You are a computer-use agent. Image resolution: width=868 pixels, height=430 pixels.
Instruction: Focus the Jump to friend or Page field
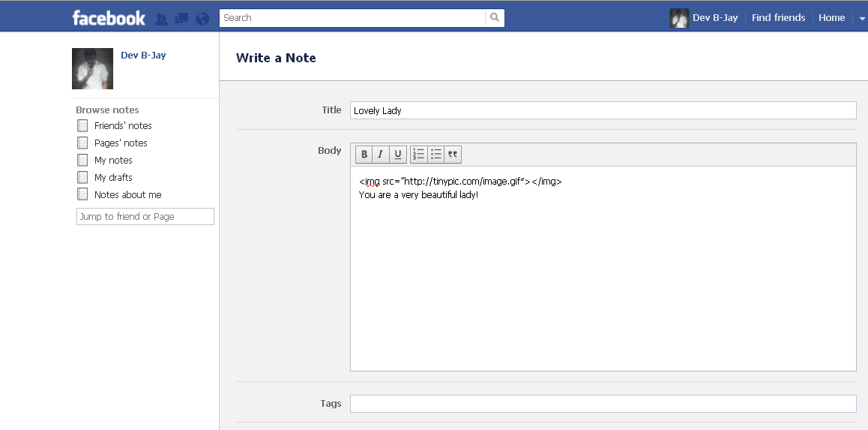pos(145,217)
